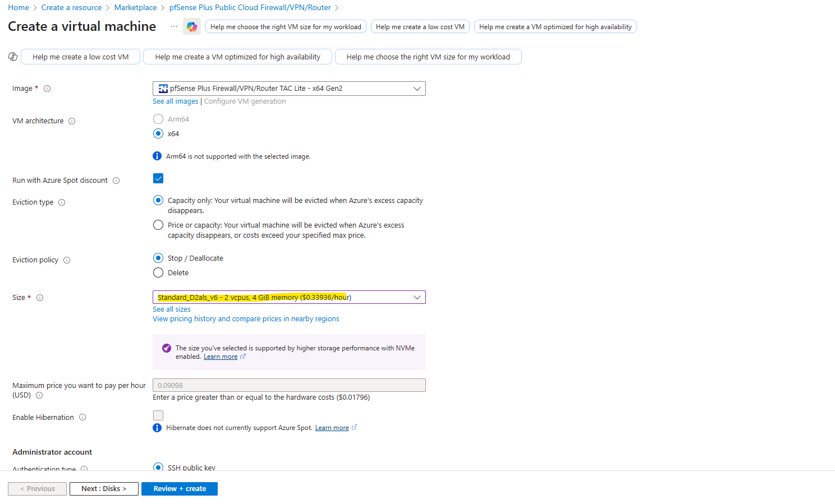The width and height of the screenshot is (835, 504).
Task: Click lower VM optimized for high availability button
Action: coord(238,57)
